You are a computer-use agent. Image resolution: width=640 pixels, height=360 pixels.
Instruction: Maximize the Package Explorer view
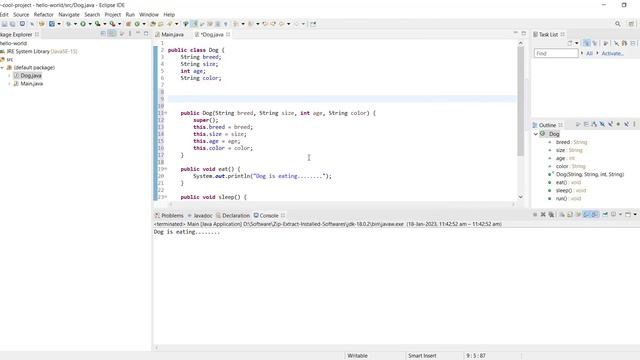coord(146,33)
